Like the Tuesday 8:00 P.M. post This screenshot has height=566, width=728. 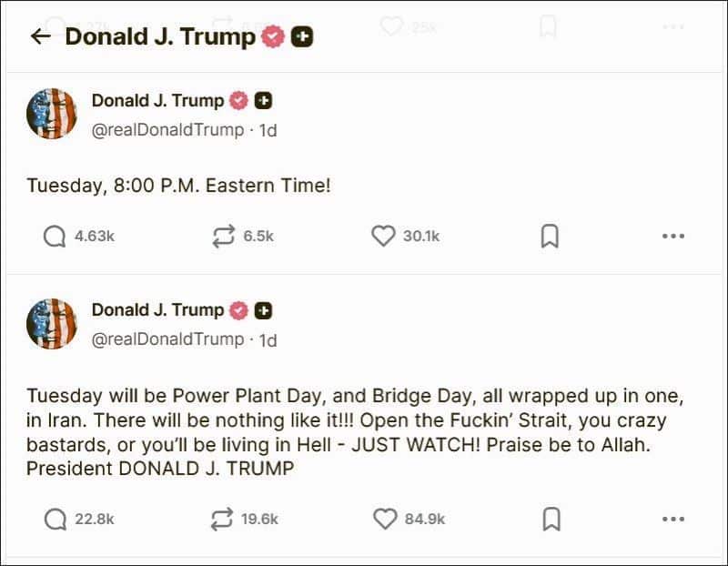(383, 237)
